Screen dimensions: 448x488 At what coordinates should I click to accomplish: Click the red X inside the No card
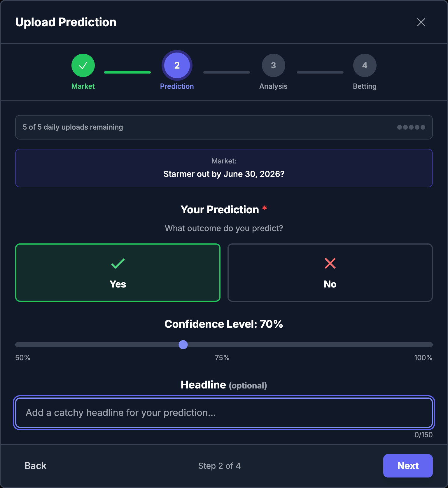point(330,264)
